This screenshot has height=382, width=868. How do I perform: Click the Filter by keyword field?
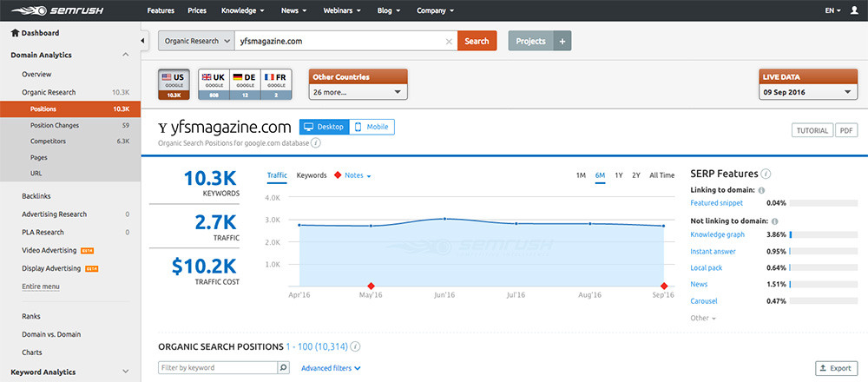click(218, 367)
